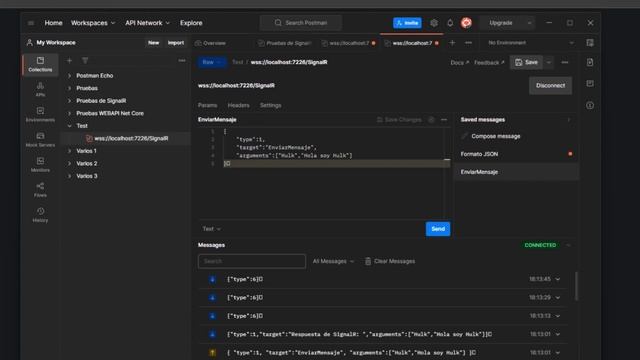
Task: Save the request
Action: click(x=527, y=62)
